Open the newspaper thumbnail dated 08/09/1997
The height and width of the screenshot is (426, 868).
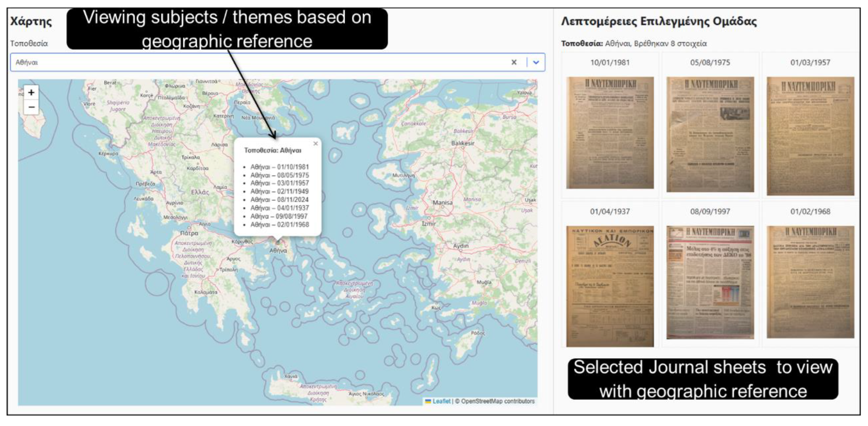point(710,282)
